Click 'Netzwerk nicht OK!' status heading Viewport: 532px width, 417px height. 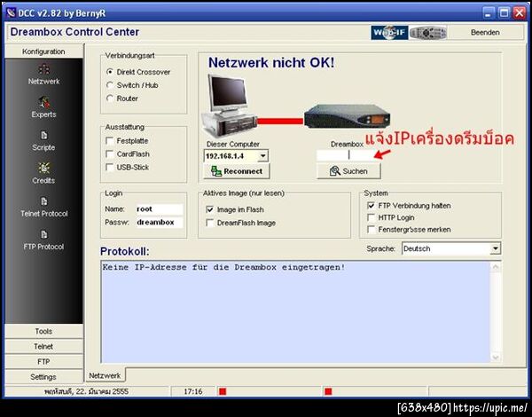pos(271,63)
